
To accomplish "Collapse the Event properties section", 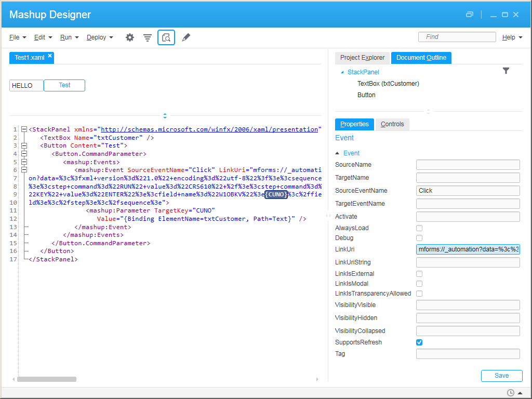I will (x=338, y=153).
